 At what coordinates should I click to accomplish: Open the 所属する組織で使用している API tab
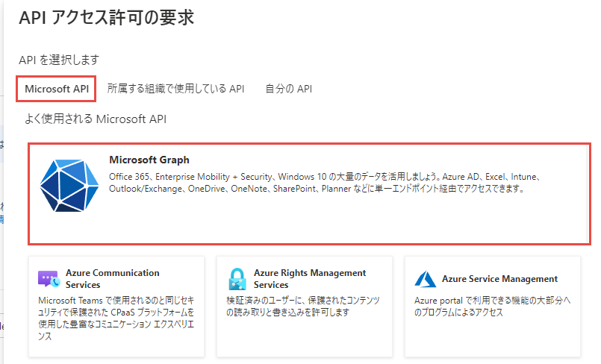click(x=175, y=89)
